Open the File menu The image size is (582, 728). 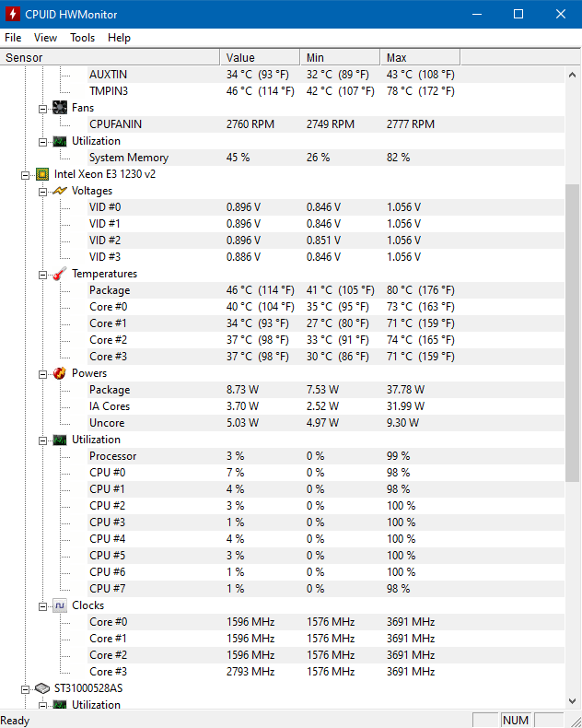coord(13,38)
